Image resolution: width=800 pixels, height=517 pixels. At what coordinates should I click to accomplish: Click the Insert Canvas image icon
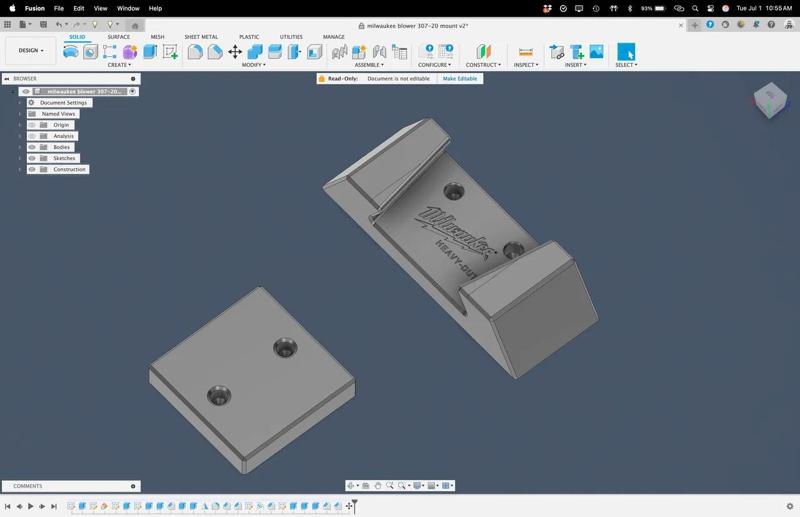(596, 52)
